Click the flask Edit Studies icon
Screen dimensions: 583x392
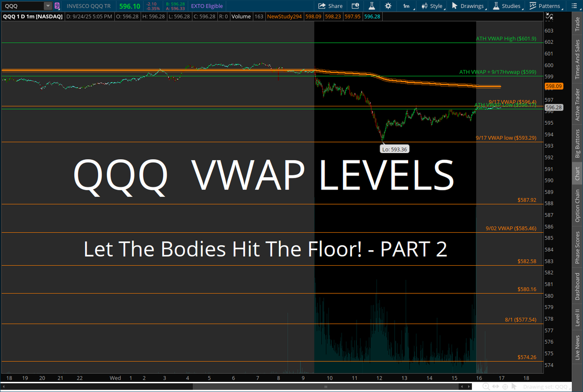tap(372, 6)
